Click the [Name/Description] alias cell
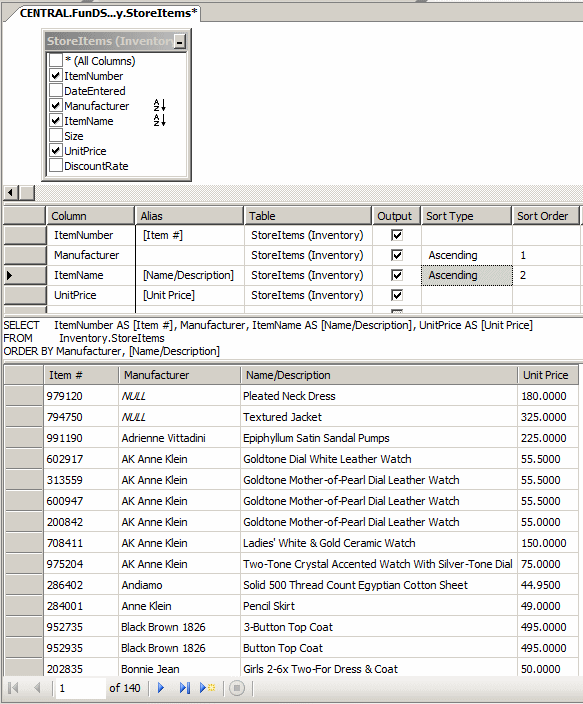 tap(189, 275)
